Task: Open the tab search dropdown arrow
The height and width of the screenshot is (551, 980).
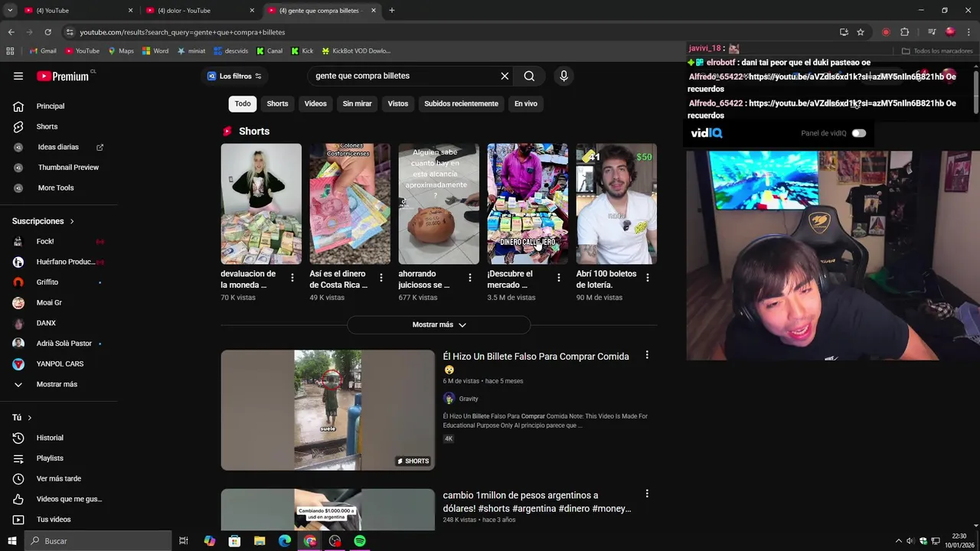Action: tap(10, 11)
